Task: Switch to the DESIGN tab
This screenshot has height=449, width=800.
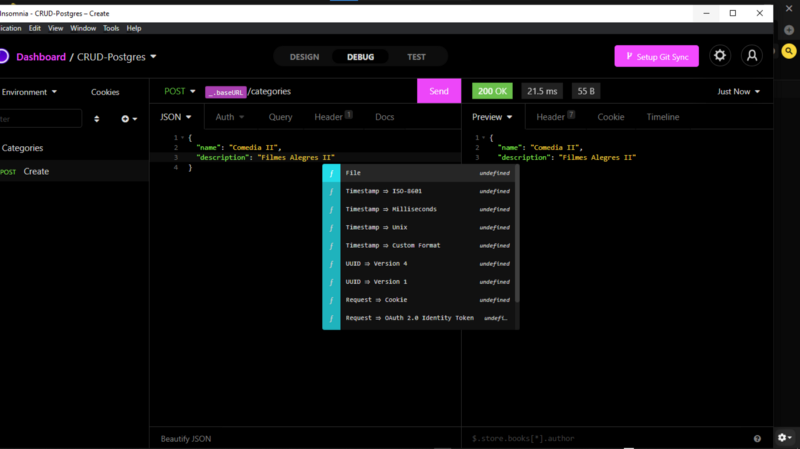Action: click(304, 57)
